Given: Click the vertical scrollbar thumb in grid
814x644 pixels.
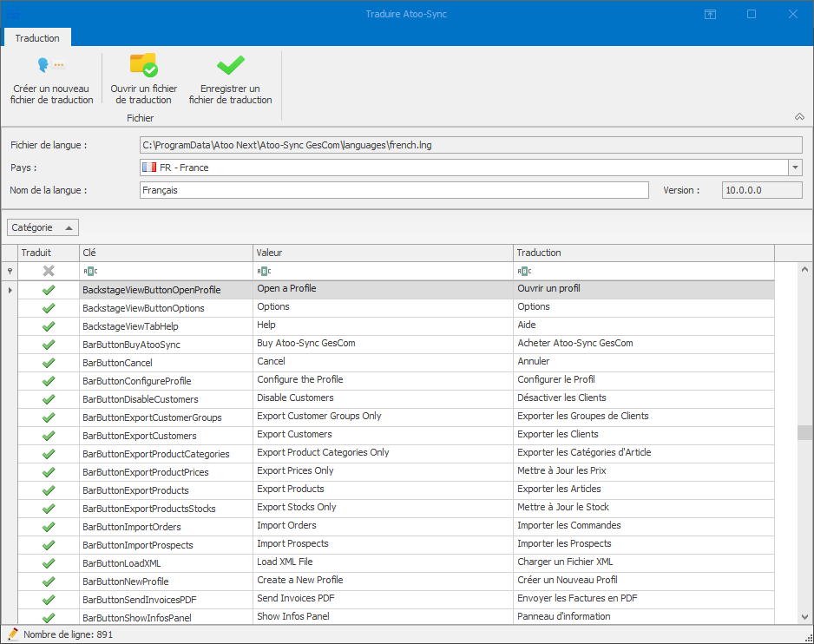Looking at the screenshot, I should point(804,432).
